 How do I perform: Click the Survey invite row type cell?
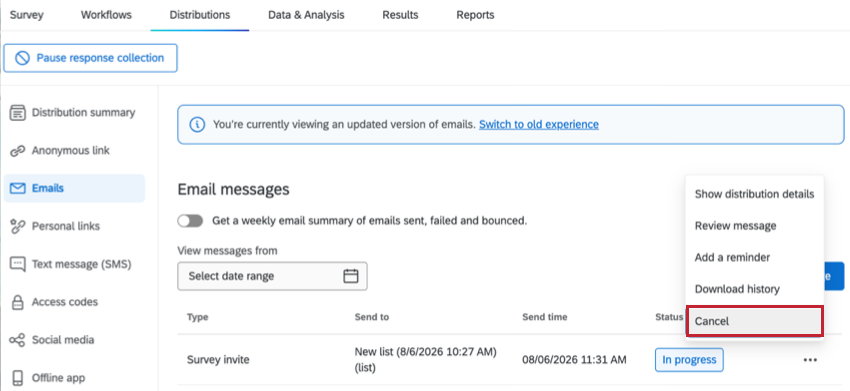pyautogui.click(x=218, y=360)
